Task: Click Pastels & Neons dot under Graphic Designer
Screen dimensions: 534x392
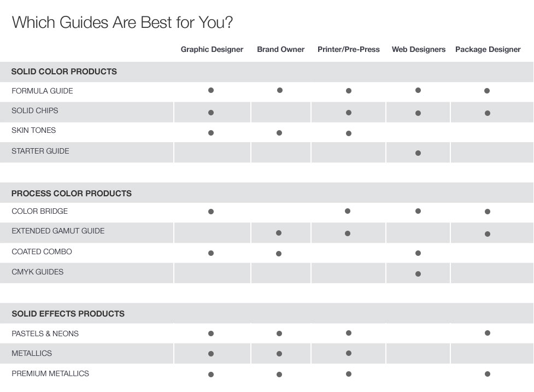Action: (211, 334)
